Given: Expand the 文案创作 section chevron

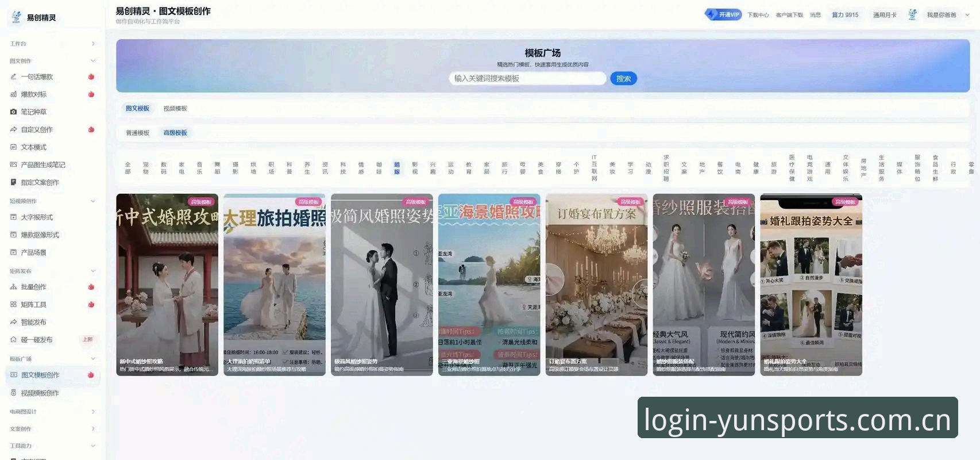Looking at the screenshot, I should point(93,429).
